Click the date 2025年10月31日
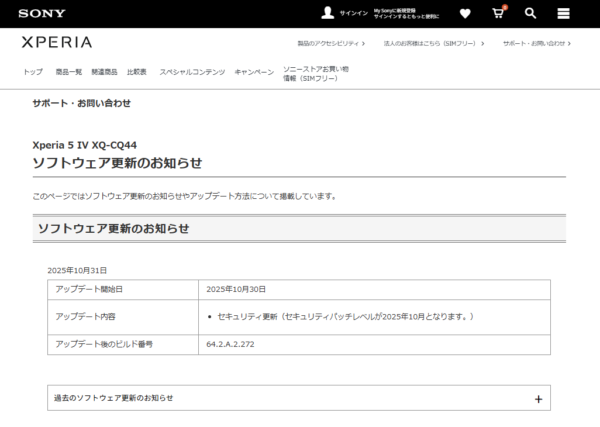Image resolution: width=600 pixels, height=427 pixels. (77, 271)
